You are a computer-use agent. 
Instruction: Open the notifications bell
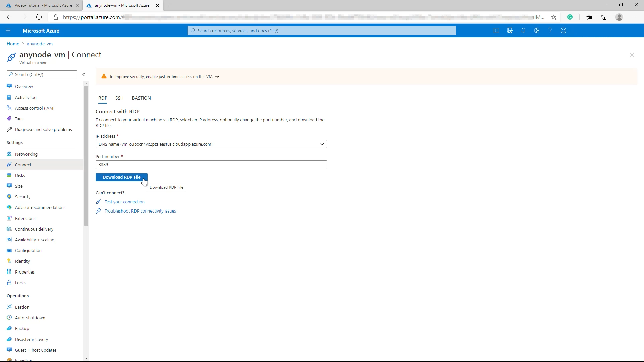523,31
